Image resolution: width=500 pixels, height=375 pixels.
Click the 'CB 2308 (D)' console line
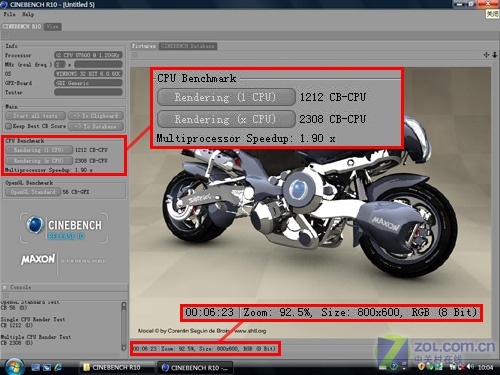click(x=17, y=343)
